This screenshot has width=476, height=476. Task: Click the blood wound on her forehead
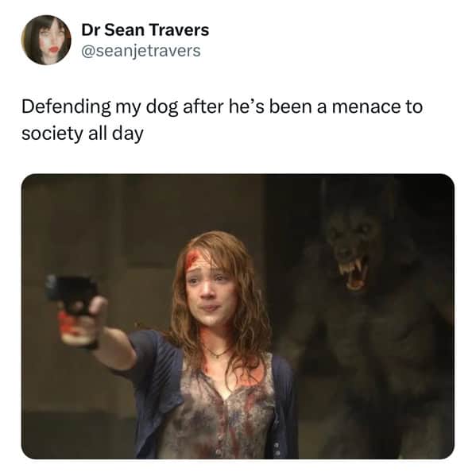click(192, 258)
